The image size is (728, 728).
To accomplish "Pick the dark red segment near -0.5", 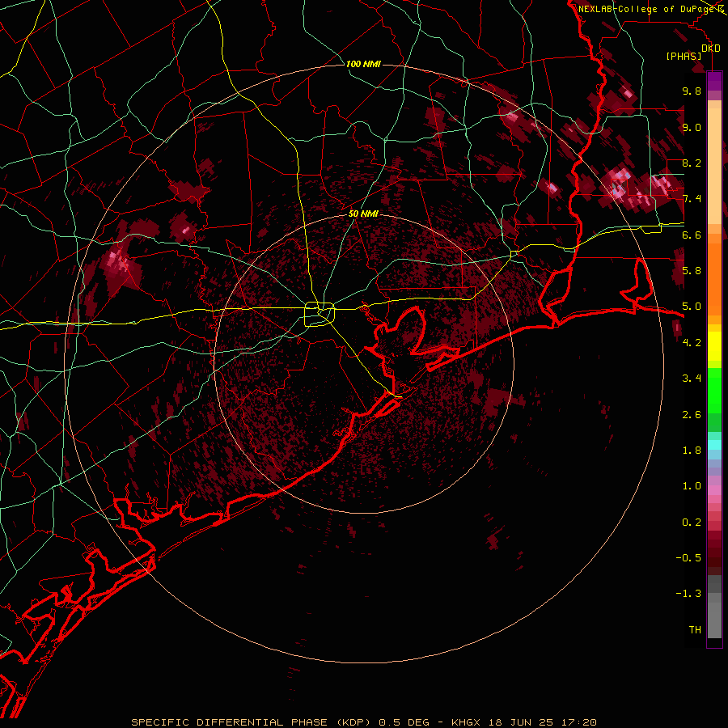I will (714, 558).
